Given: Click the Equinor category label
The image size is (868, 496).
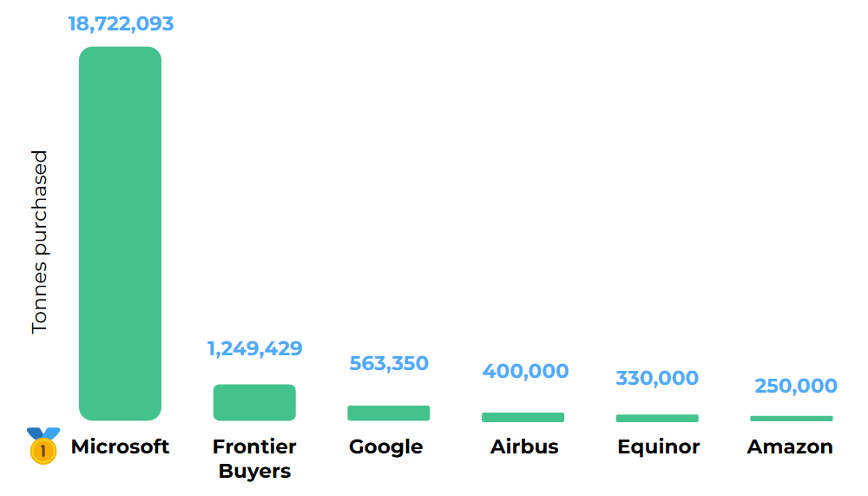Looking at the screenshot, I should tap(658, 446).
